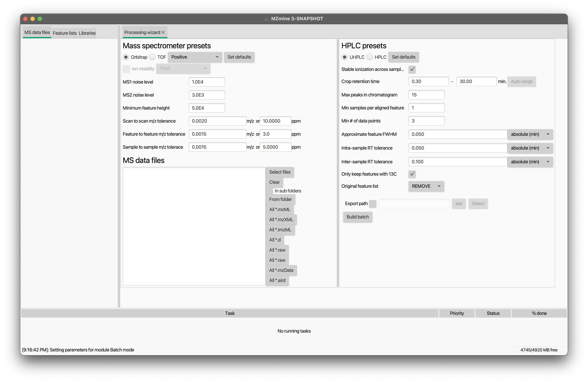This screenshot has height=382, width=588.
Task: Click the 4745/4920 MB free memory indicator
Action: pos(539,350)
